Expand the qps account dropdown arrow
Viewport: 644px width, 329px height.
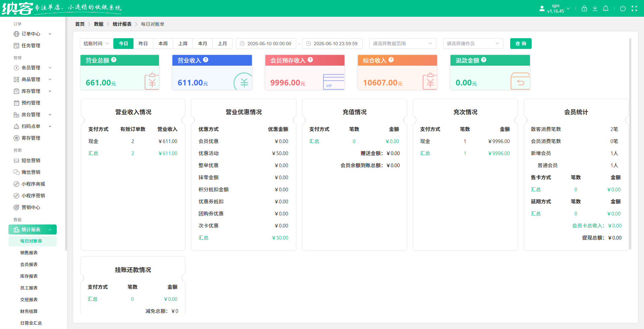[x=568, y=8]
